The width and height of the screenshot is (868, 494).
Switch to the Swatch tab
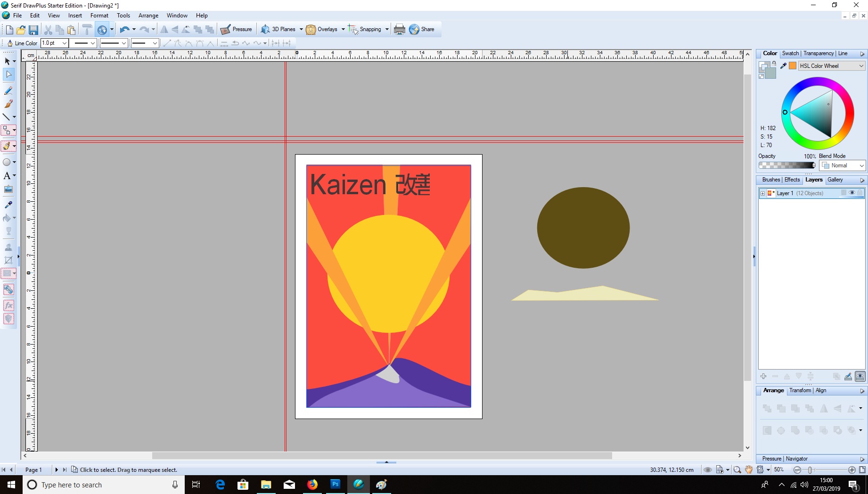(x=790, y=53)
